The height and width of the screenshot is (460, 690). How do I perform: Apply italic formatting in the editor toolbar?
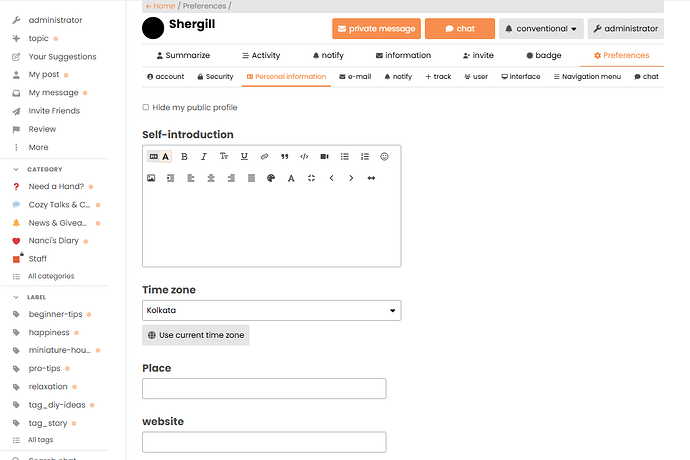[x=204, y=156]
